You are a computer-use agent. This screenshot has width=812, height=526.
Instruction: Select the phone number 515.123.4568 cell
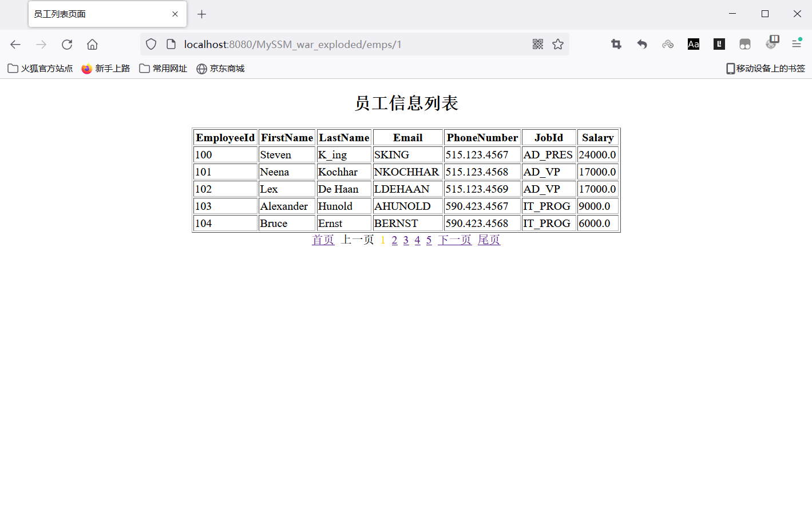click(482, 172)
